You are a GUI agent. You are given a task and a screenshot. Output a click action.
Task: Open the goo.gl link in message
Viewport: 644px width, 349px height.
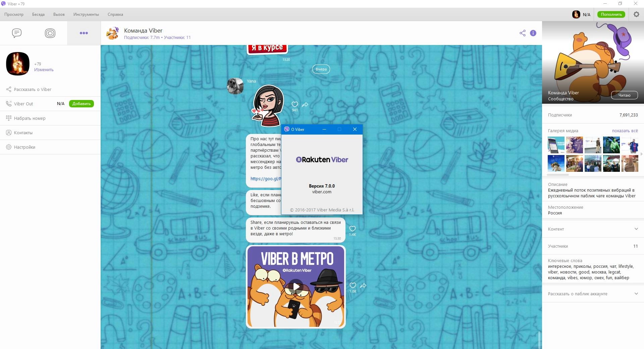[x=266, y=179]
